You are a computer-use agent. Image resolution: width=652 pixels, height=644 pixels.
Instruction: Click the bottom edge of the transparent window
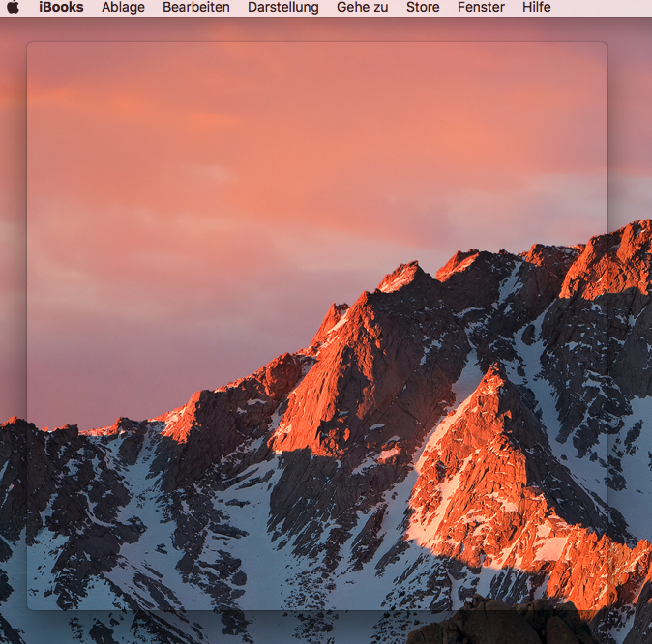pyautogui.click(x=316, y=609)
